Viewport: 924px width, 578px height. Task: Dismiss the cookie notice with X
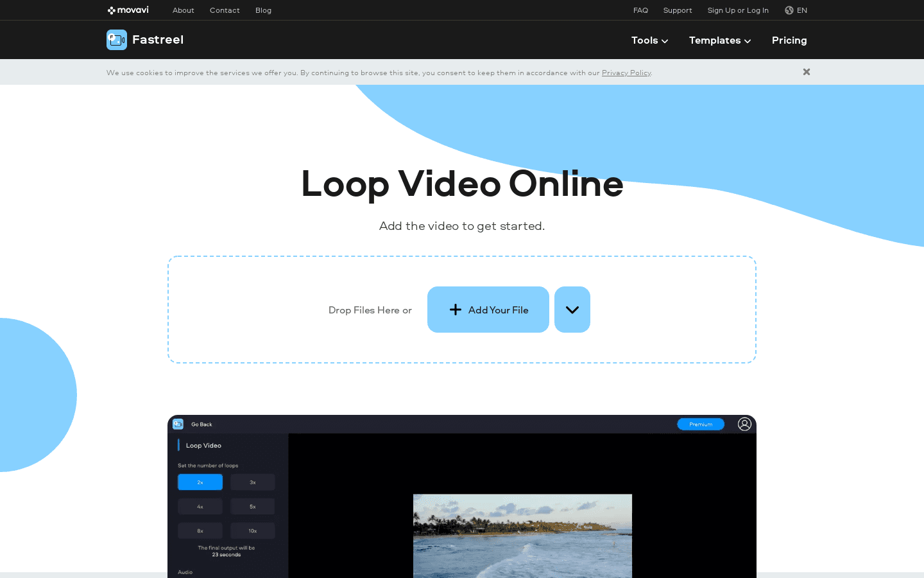pos(807,72)
